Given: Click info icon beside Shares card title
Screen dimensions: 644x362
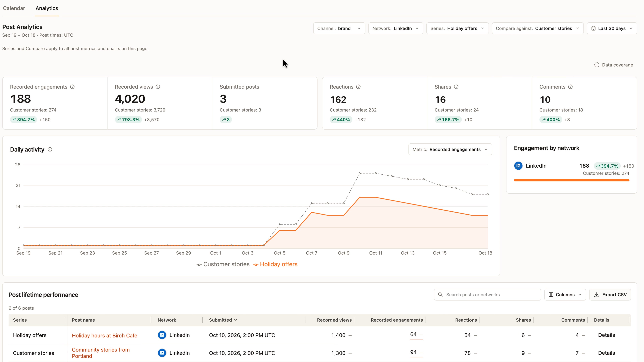Looking at the screenshot, I should [x=456, y=87].
